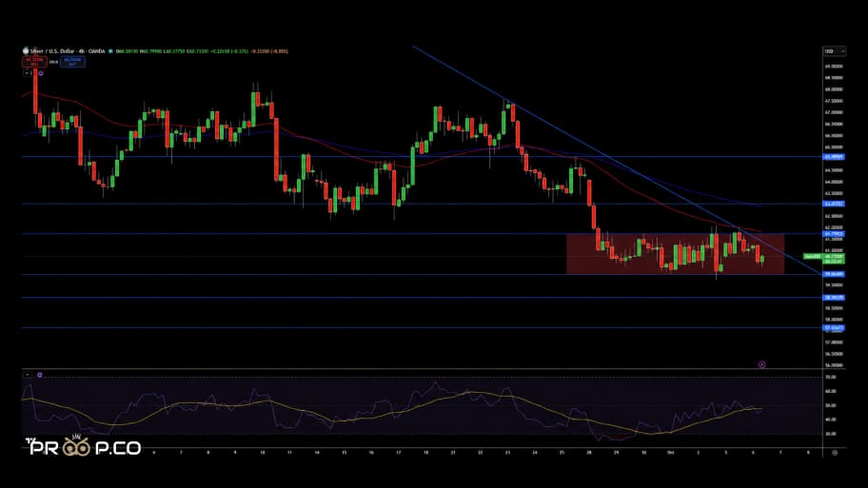Click the purple icon in RSI pane legend
Screen dimensions: 868x488
(40, 375)
